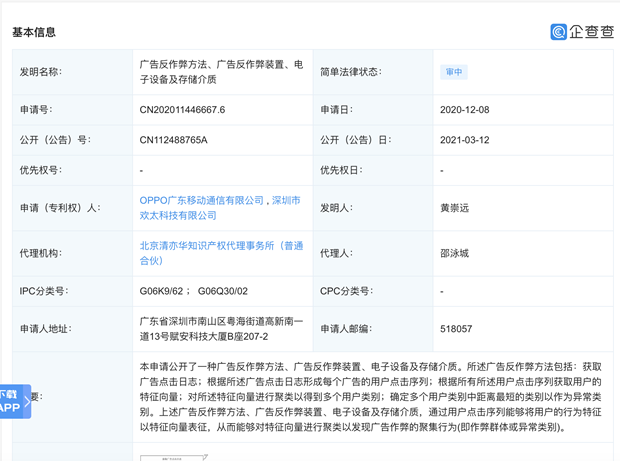Screen dimensions: 620x461
Task: Click the IPC分类号 label
Action: tap(44, 291)
